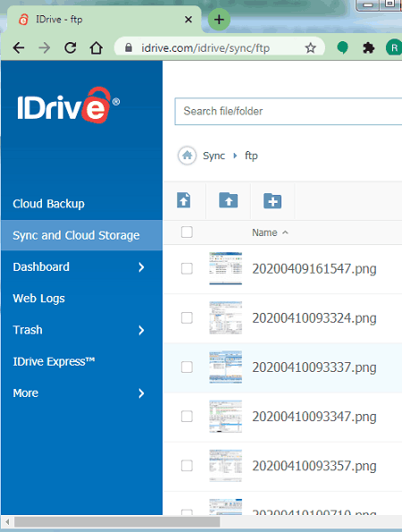The image size is (402, 532).
Task: Click the upload file icon
Action: [x=184, y=200]
